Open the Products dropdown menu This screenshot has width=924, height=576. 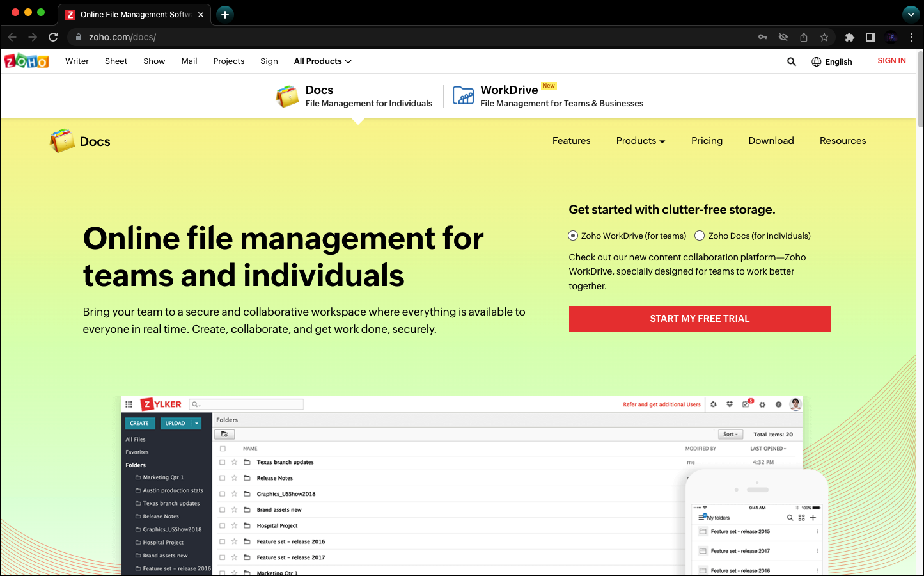pyautogui.click(x=640, y=141)
